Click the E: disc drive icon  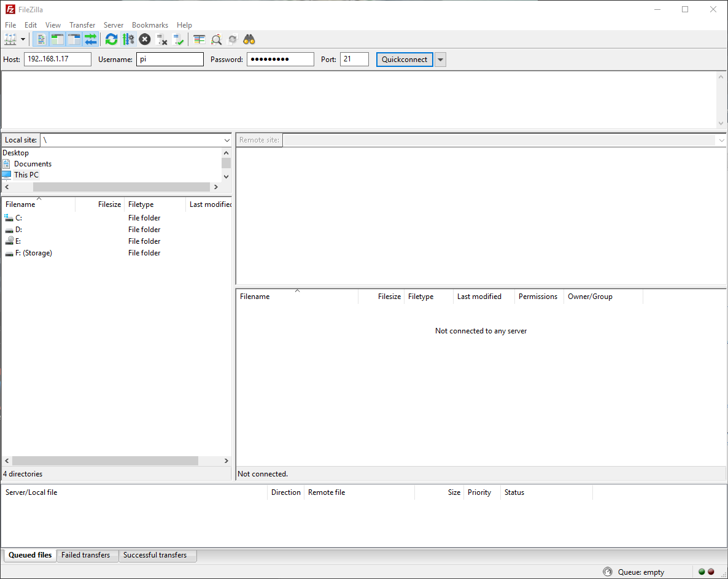click(9, 241)
